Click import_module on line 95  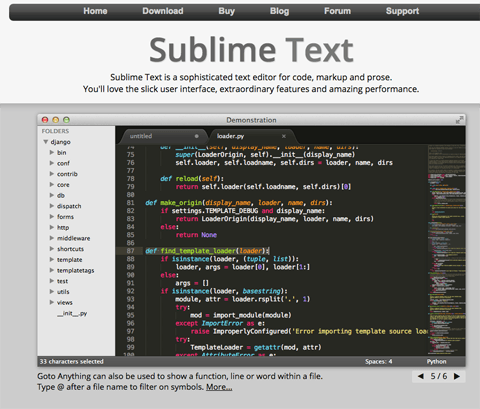tap(237, 315)
